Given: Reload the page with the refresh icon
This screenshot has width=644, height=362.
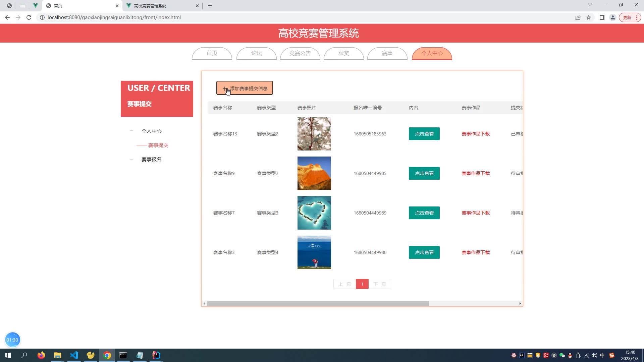Looking at the screenshot, I should (x=29, y=17).
